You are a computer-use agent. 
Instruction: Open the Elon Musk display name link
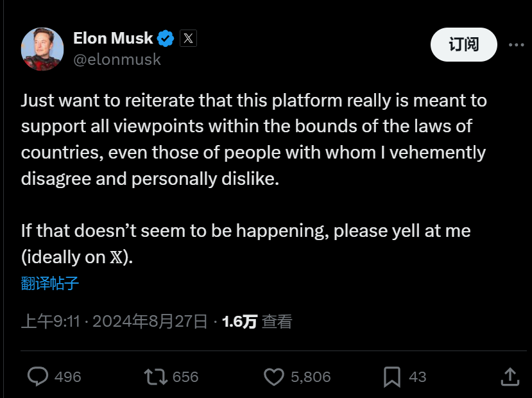pos(113,39)
